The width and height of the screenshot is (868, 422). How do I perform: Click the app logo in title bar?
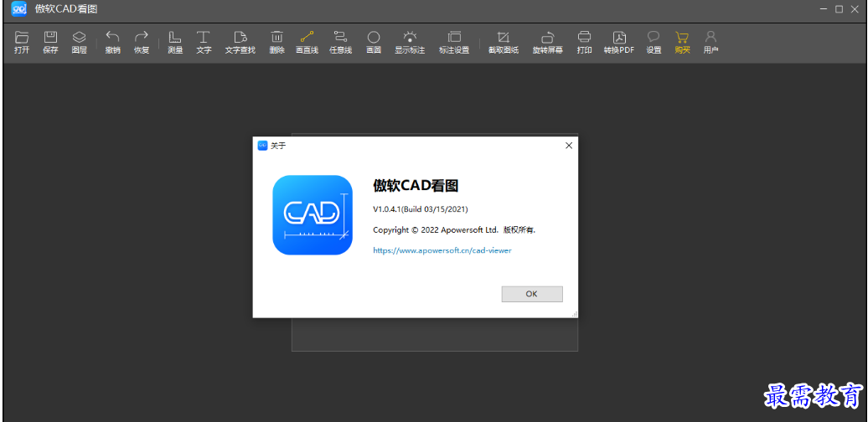(19, 9)
